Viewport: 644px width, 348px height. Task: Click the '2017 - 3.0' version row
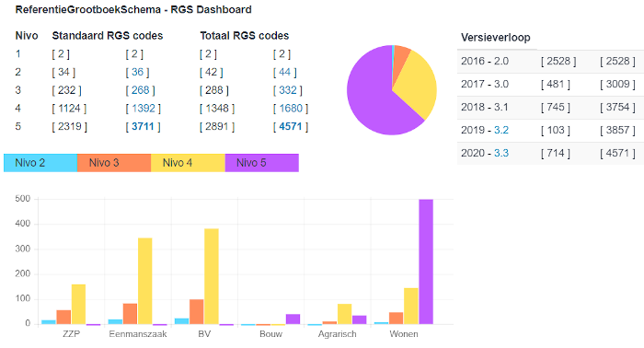(x=550, y=84)
